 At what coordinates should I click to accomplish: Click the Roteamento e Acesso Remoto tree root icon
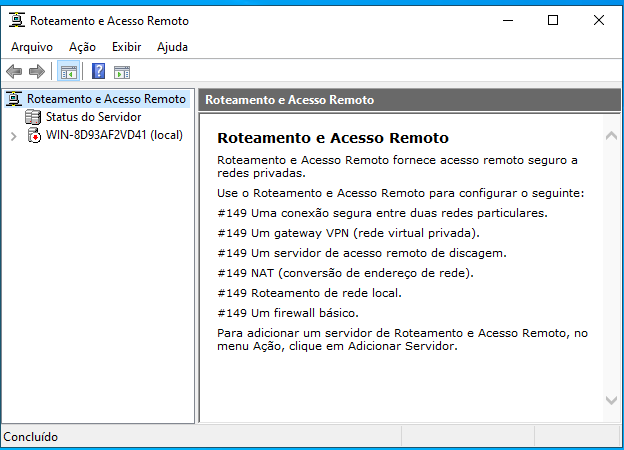point(14,99)
